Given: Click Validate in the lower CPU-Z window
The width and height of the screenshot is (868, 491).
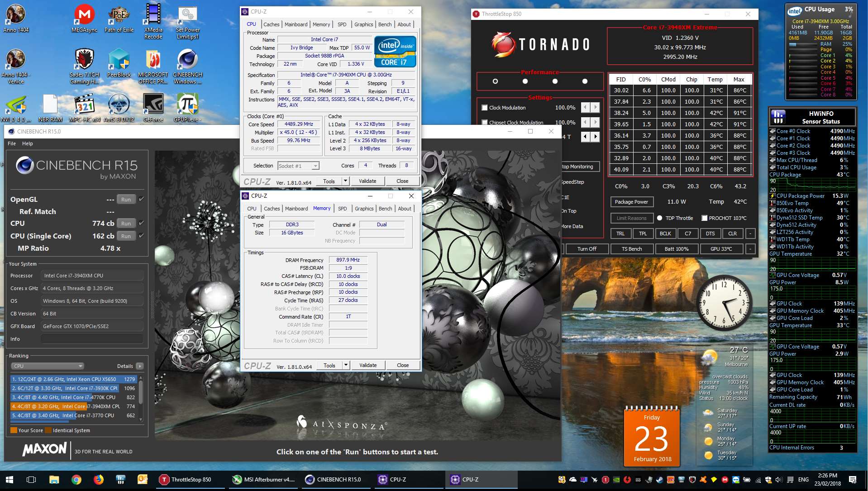Looking at the screenshot, I should [368, 365].
